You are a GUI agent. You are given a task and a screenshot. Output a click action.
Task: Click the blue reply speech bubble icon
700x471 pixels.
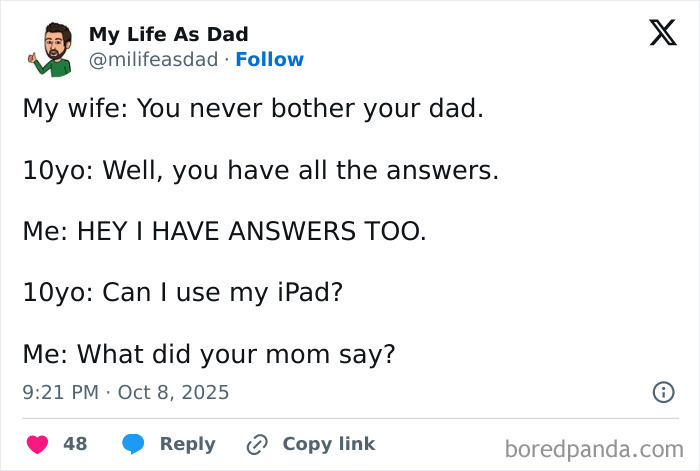[133, 444]
